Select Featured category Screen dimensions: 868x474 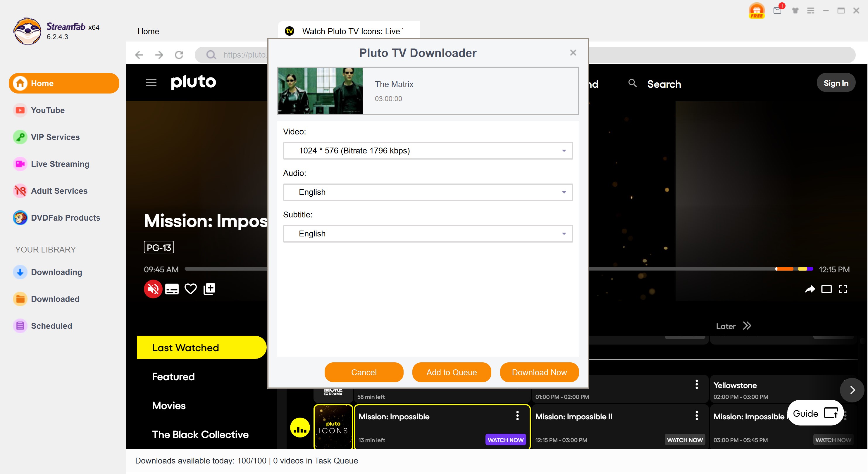(173, 376)
